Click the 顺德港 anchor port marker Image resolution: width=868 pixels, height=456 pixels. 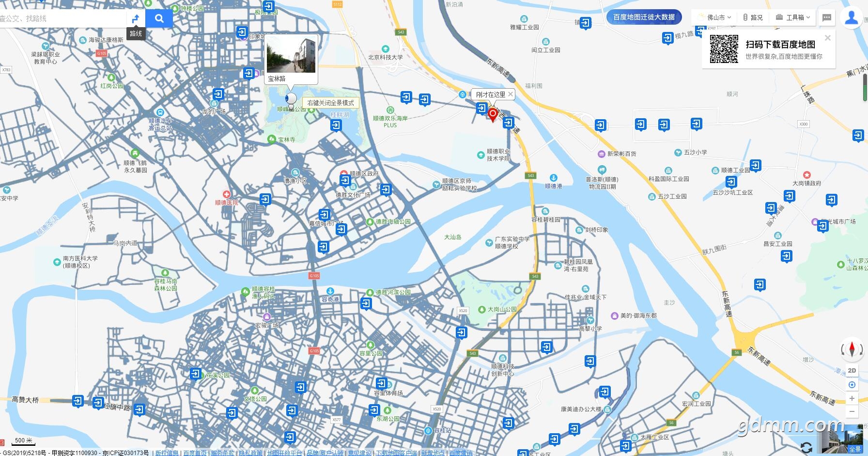[553, 178]
